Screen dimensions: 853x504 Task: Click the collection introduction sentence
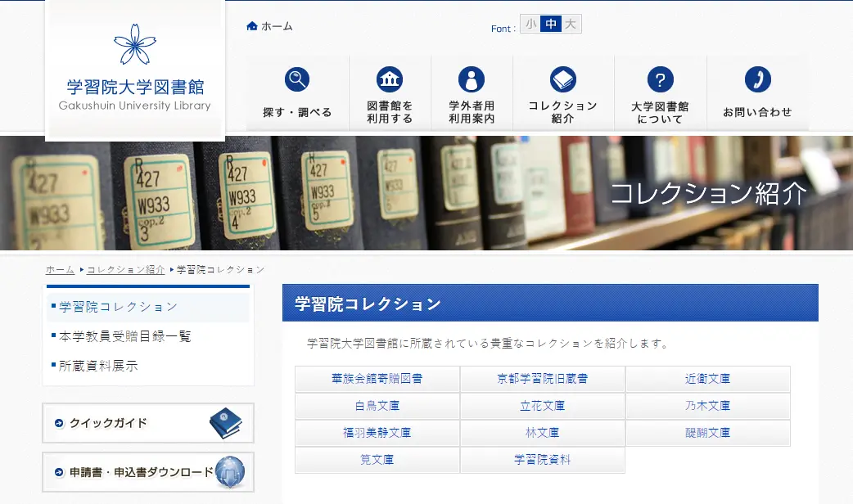pyautogui.click(x=488, y=344)
